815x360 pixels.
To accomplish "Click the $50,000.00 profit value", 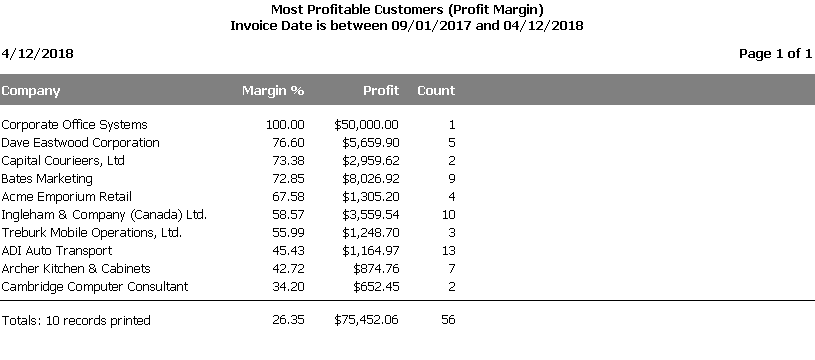I will 366,125.
